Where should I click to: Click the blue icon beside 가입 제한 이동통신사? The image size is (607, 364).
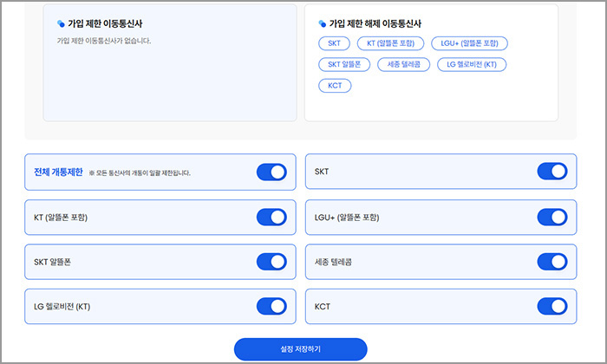[x=61, y=23]
